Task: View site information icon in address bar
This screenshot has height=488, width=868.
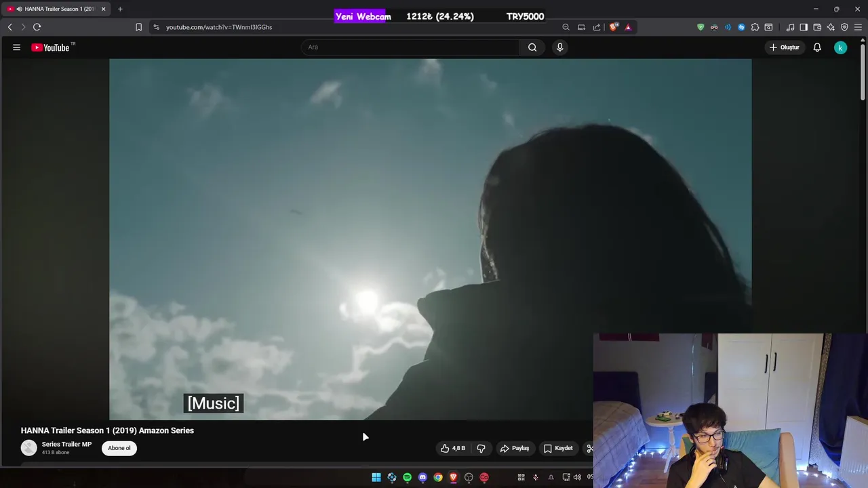Action: tap(156, 27)
